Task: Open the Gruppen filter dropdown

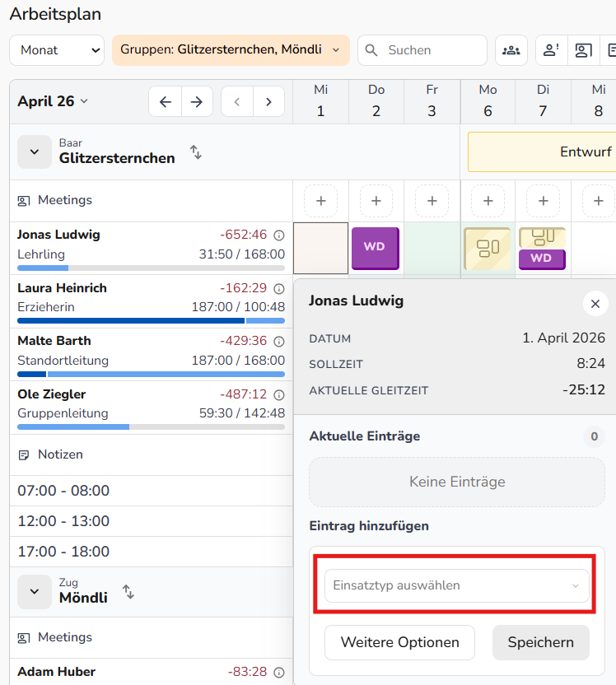Action: [231, 50]
